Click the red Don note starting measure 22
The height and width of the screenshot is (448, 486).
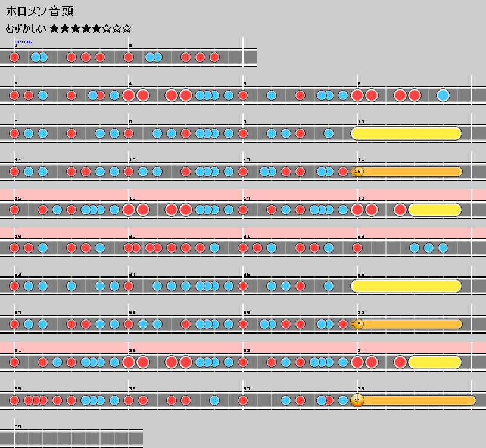pyautogui.click(x=357, y=248)
